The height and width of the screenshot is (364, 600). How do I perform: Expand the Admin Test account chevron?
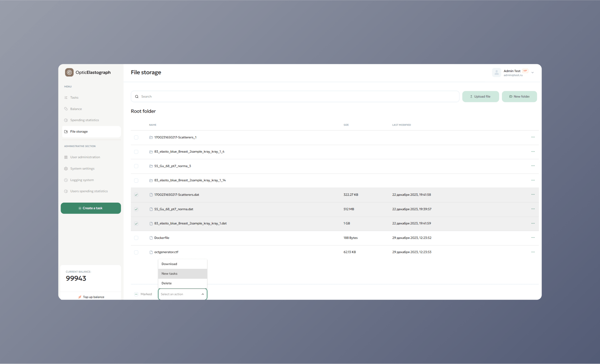click(x=532, y=73)
